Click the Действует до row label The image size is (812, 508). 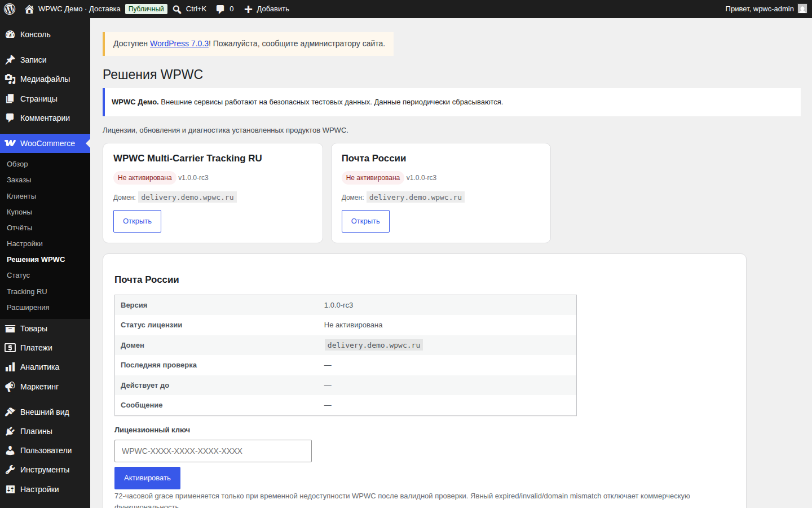click(x=145, y=386)
